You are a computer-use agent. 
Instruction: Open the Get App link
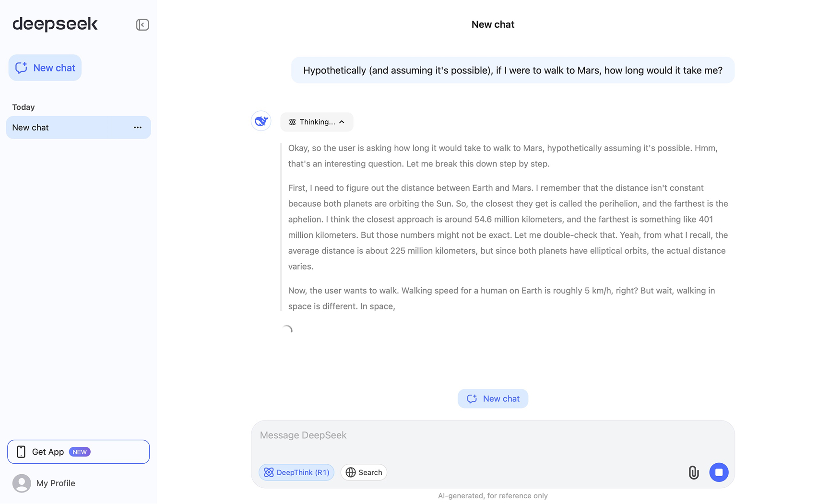(48, 452)
